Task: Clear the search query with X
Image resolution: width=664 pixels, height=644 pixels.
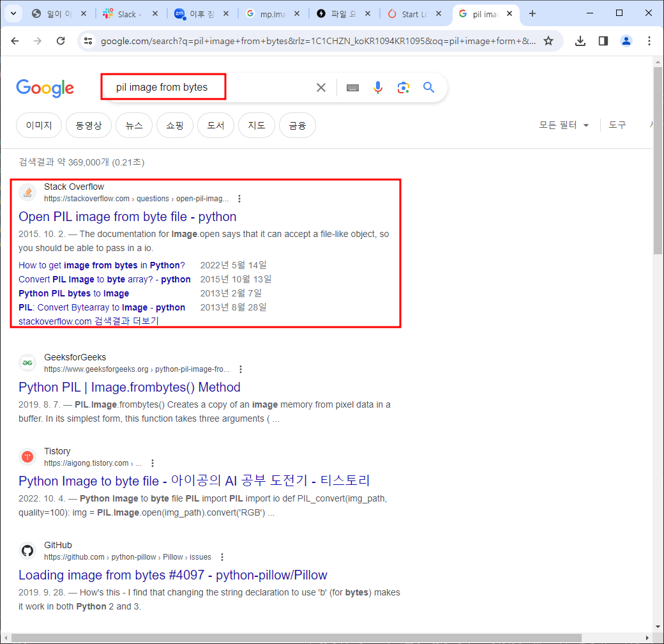Action: coord(321,88)
